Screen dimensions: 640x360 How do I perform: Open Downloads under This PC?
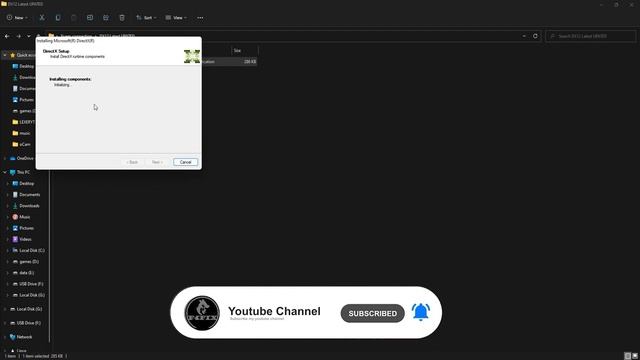pos(26,206)
